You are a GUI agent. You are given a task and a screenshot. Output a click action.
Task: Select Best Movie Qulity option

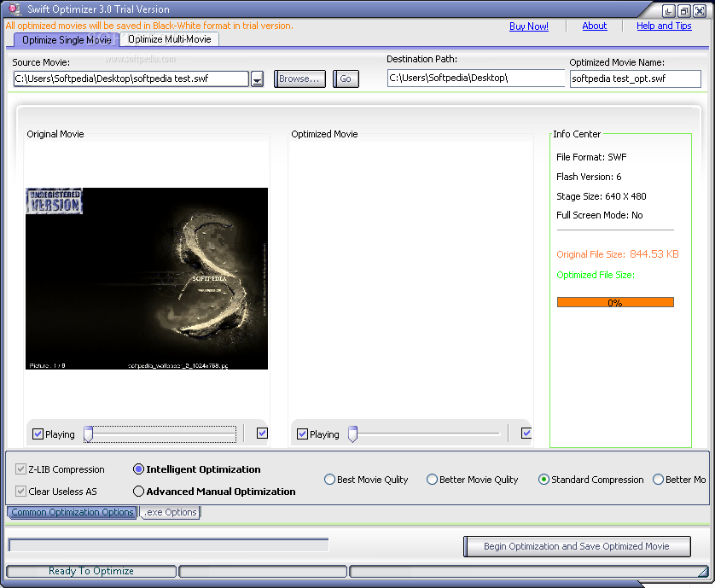pyautogui.click(x=329, y=480)
